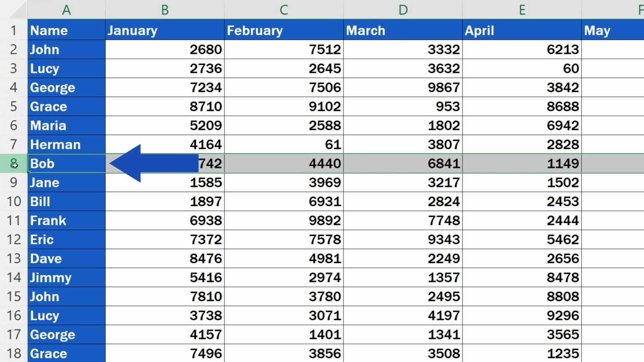Click the Name header cell
Viewport: 644px width, 362px height.
point(66,31)
